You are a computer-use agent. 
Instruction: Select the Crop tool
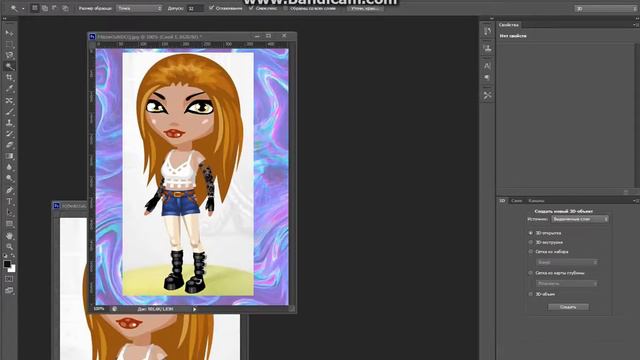9,78
